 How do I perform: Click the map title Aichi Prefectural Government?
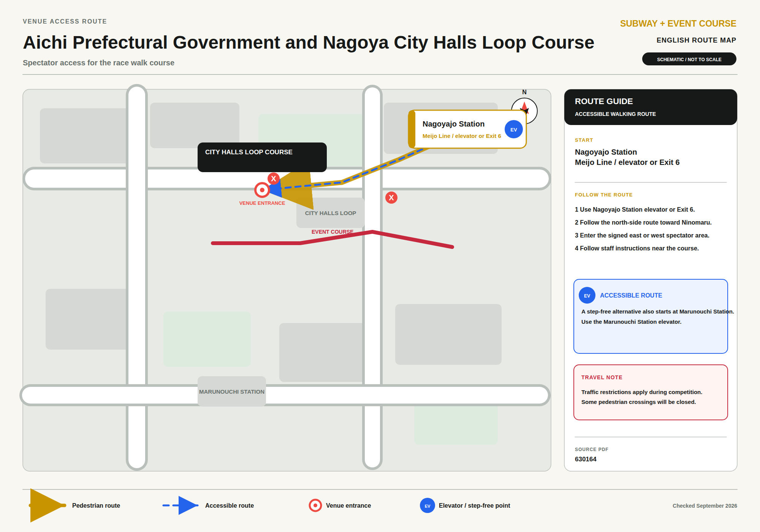(309, 42)
